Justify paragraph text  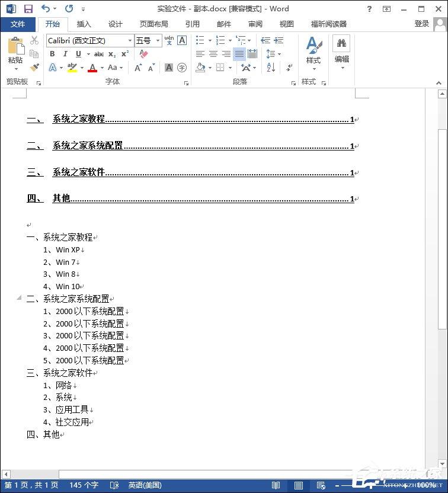(x=239, y=54)
